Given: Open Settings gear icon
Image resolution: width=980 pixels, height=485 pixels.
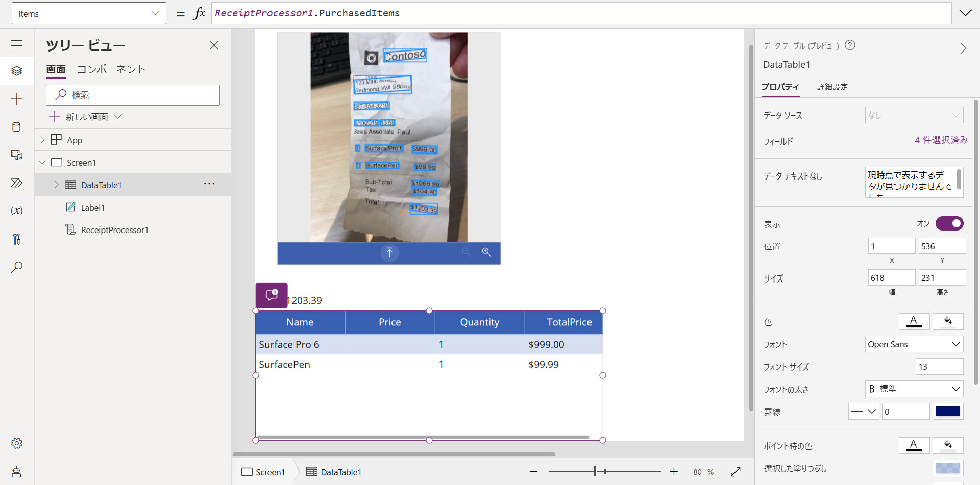Looking at the screenshot, I should click(x=17, y=443).
